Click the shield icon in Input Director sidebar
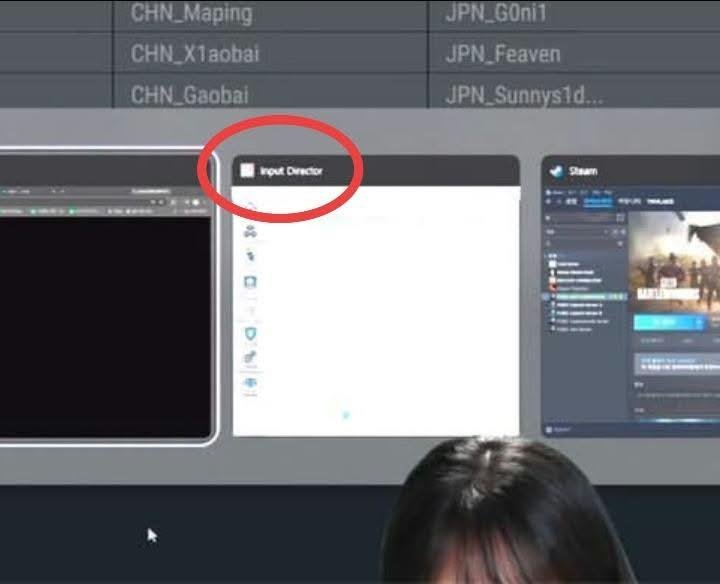The height and width of the screenshot is (584, 720). pyautogui.click(x=250, y=334)
